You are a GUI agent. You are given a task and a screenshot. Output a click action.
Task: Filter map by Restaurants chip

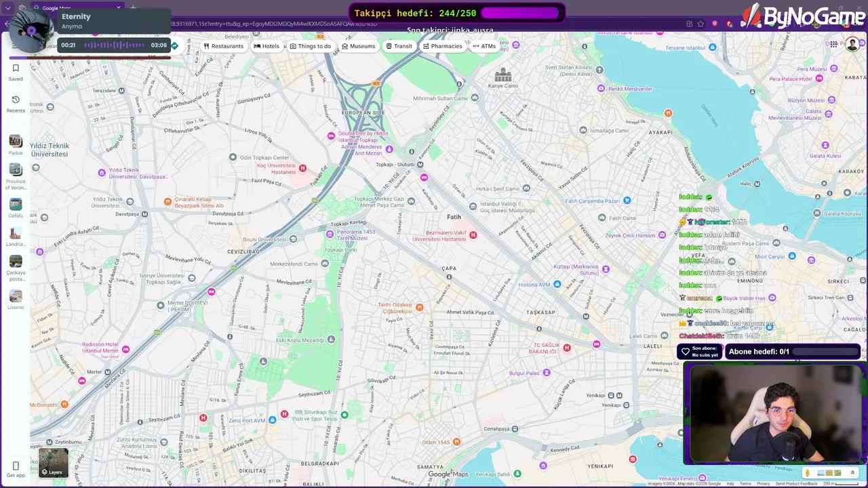point(223,46)
